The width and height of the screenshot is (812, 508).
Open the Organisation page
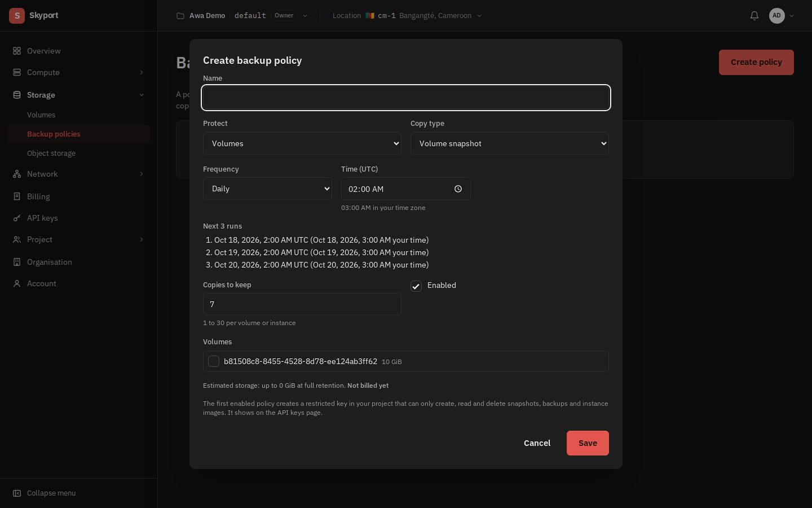79,262
